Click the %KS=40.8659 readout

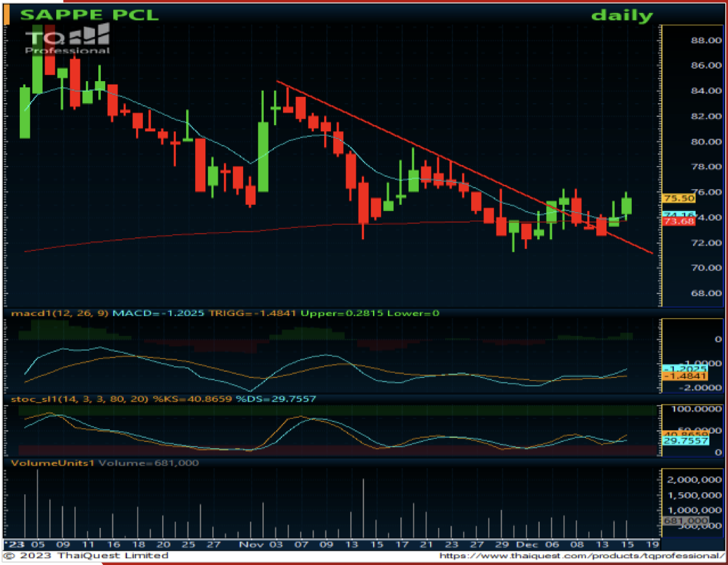192,399
